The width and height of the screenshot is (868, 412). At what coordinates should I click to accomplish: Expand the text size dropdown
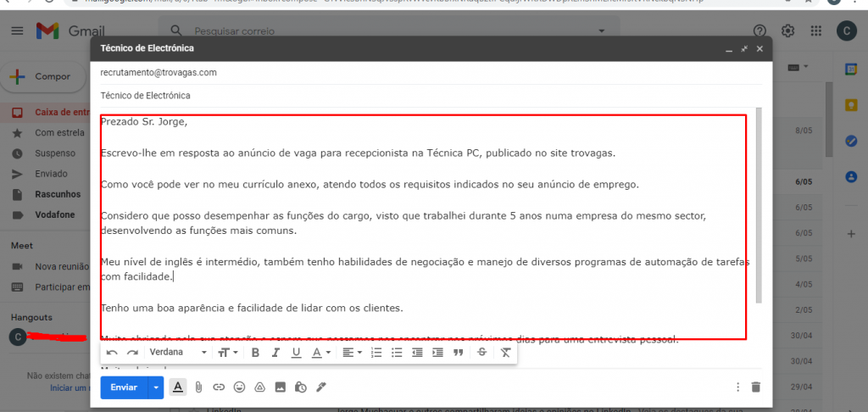click(227, 353)
